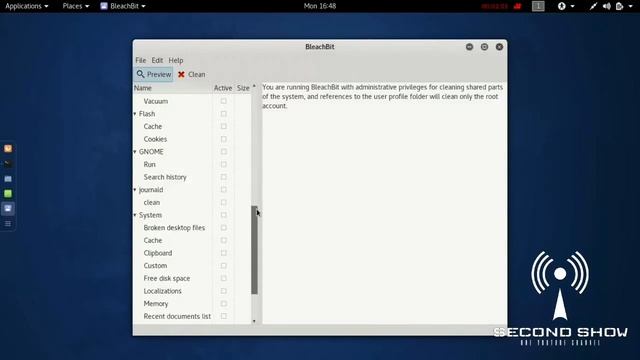
Task: Select the clean row under journald
Action: (x=192, y=202)
